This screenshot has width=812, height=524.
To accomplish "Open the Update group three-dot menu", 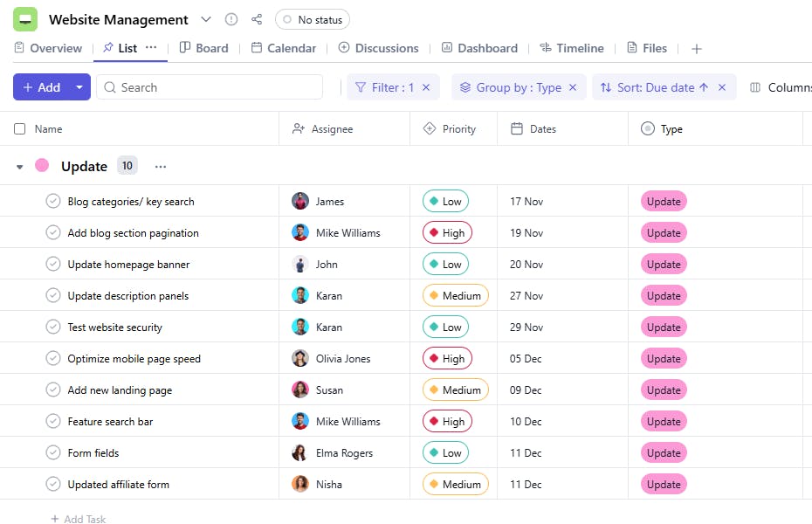I will click(x=161, y=166).
